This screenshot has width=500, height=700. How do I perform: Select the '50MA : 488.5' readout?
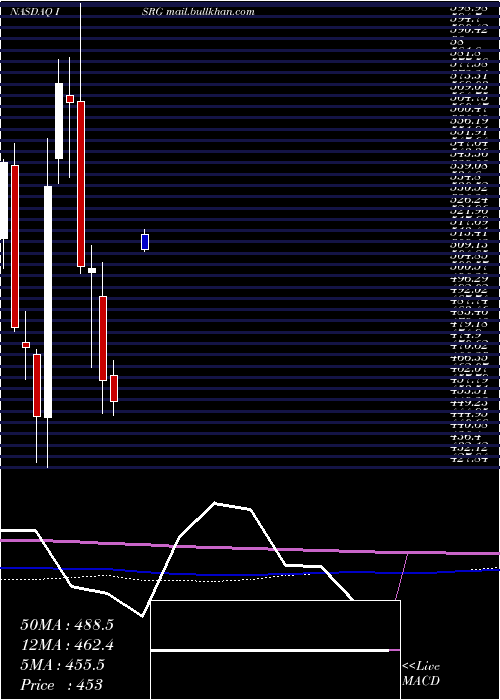[x=67, y=625]
